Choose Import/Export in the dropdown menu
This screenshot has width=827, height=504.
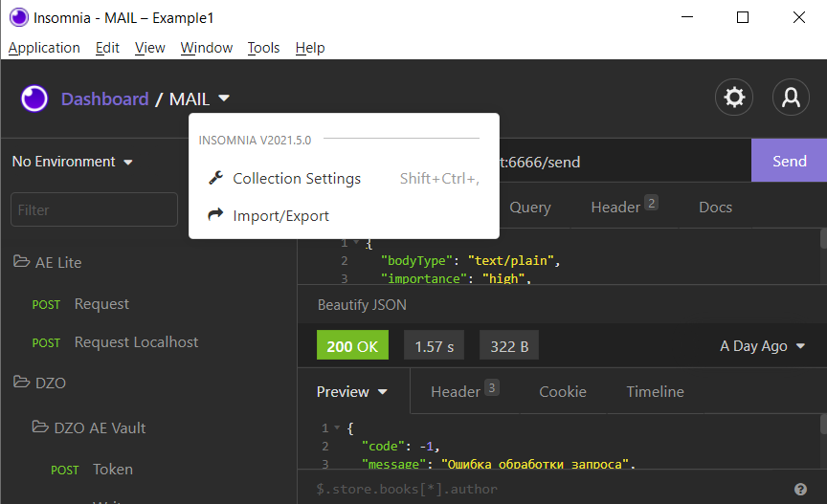(280, 216)
